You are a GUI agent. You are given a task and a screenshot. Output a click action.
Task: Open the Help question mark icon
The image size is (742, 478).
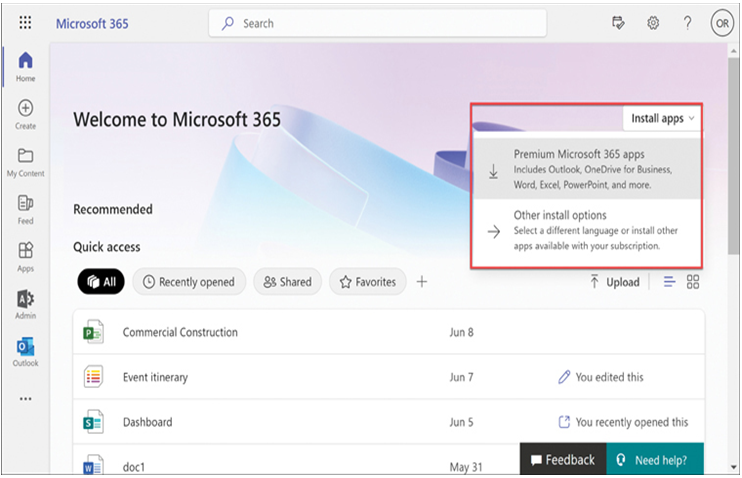click(688, 23)
